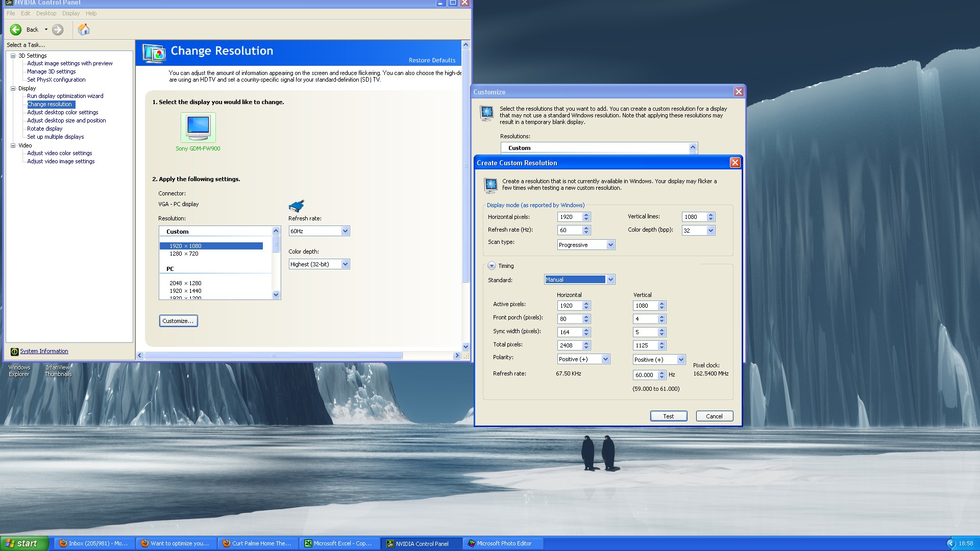Select Adjust desktop color settings

pyautogui.click(x=63, y=112)
